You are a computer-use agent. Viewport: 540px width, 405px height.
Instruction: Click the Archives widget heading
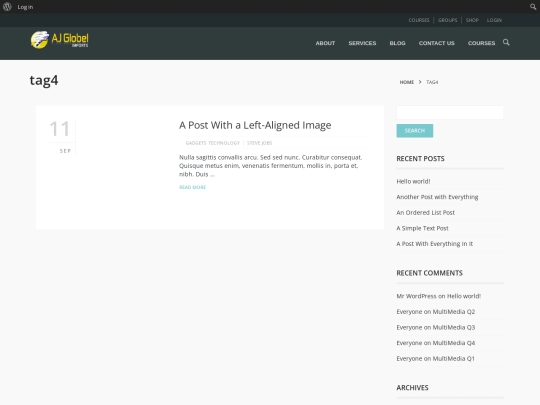click(412, 388)
